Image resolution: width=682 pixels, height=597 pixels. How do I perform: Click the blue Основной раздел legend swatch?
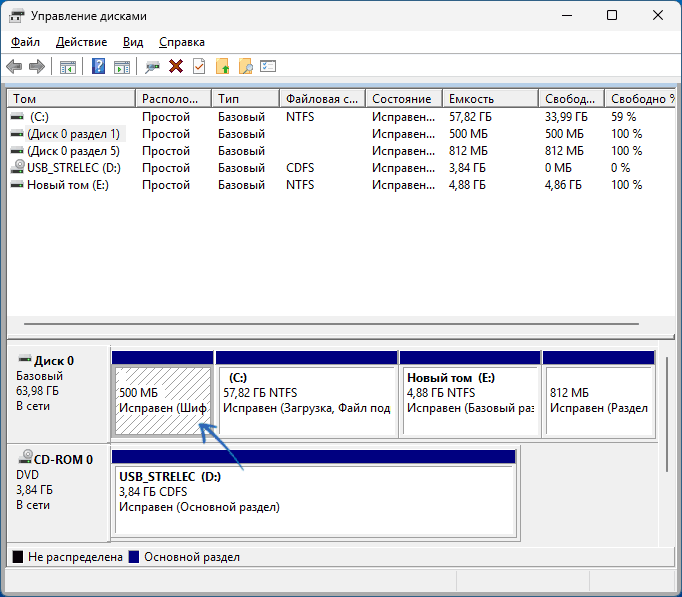click(x=134, y=557)
